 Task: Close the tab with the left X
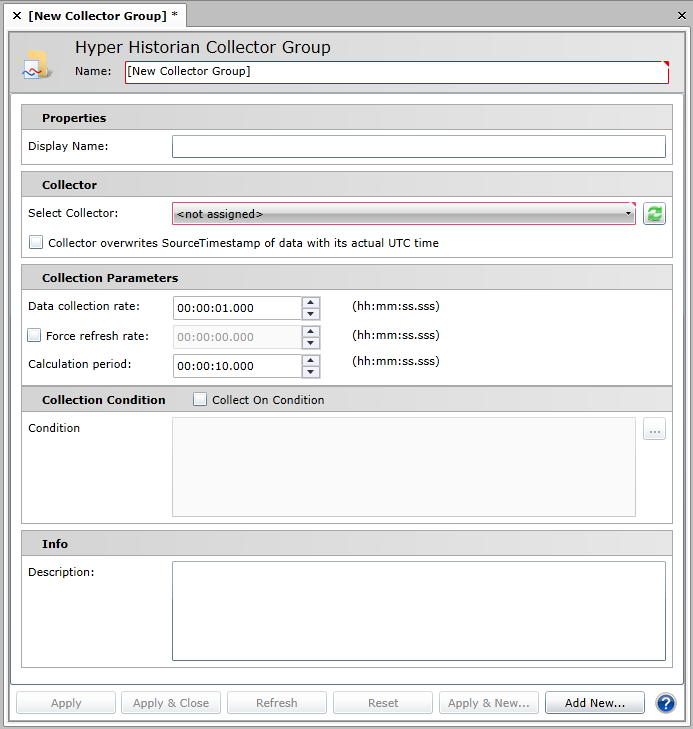[17, 16]
